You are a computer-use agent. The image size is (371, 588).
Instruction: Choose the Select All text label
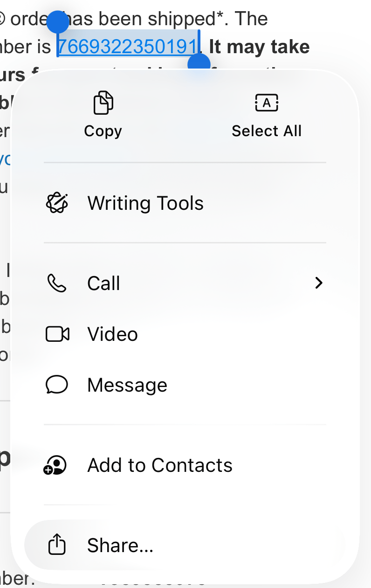[x=267, y=131]
